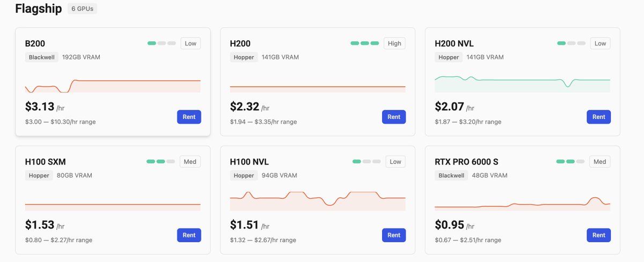Viewport: 644px width, 262px height.
Task: Click 141GB VRAM on the H200 NVL card
Action: 485,57
